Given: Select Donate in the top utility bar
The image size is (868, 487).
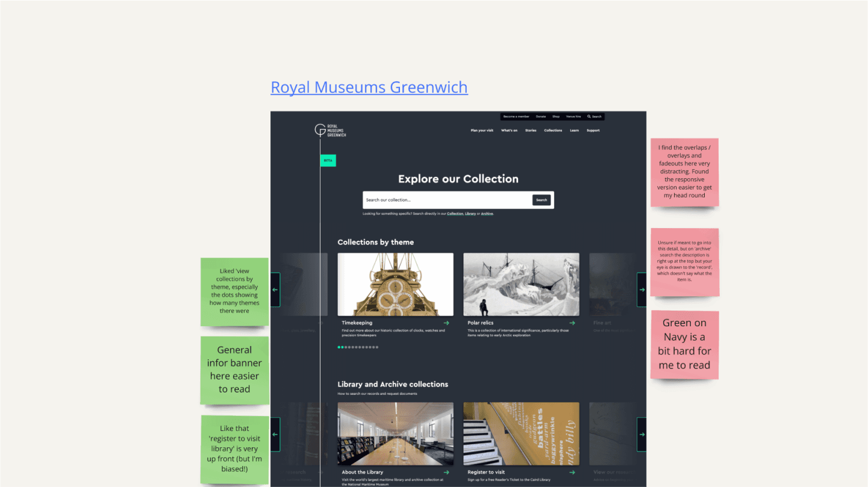Looking at the screenshot, I should [541, 117].
